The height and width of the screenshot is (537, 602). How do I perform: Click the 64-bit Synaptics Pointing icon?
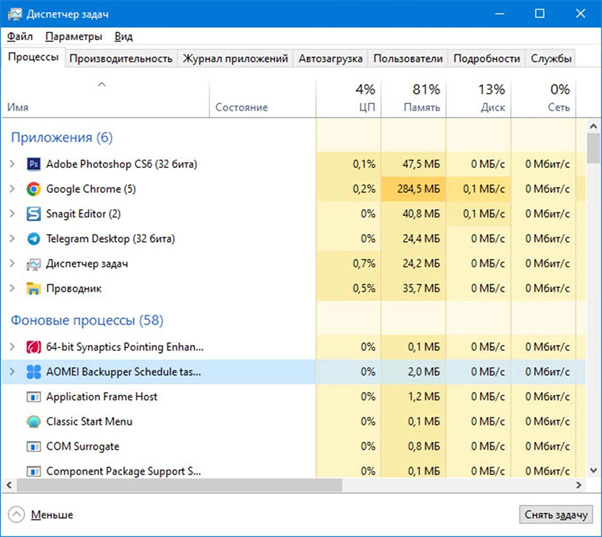[33, 347]
